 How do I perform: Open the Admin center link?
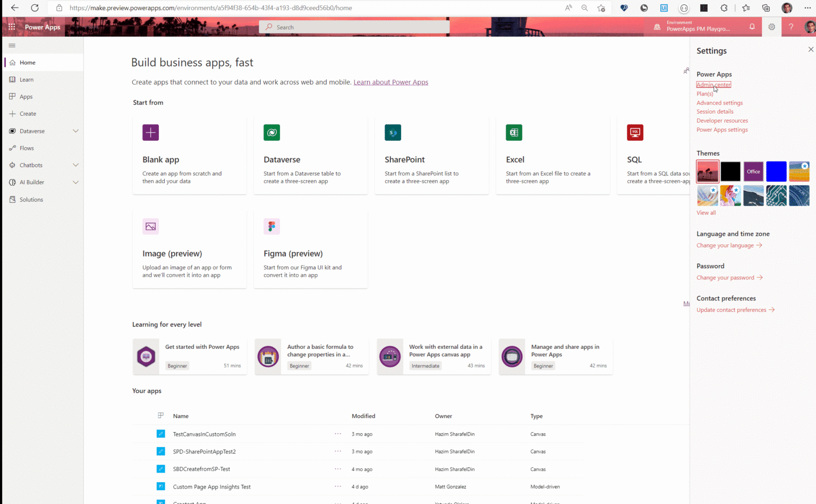pyautogui.click(x=713, y=84)
